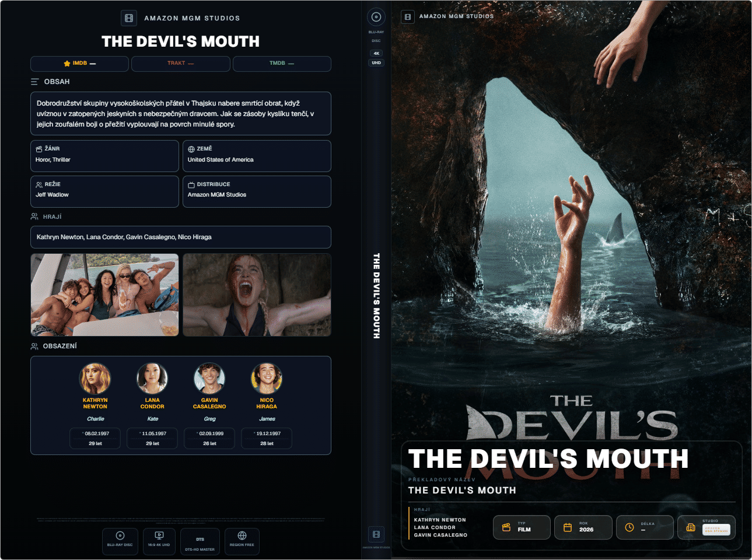Screen dimensions: 752x560
Task: Click the list icon beside OBSAH
Action: (35, 82)
